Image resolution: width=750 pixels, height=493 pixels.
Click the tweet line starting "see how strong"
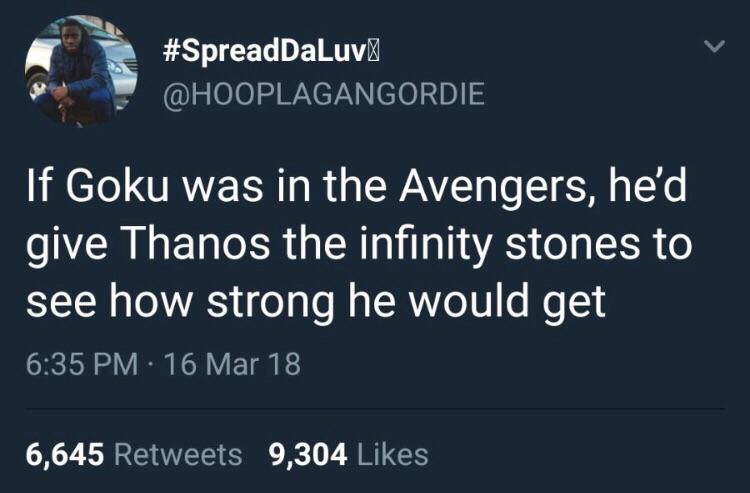[x=314, y=301]
